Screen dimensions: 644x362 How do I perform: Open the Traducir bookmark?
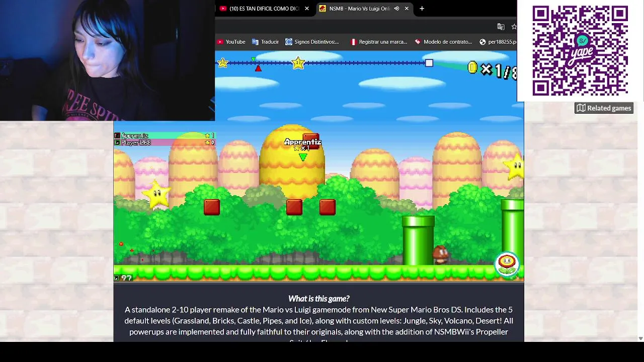click(x=265, y=42)
